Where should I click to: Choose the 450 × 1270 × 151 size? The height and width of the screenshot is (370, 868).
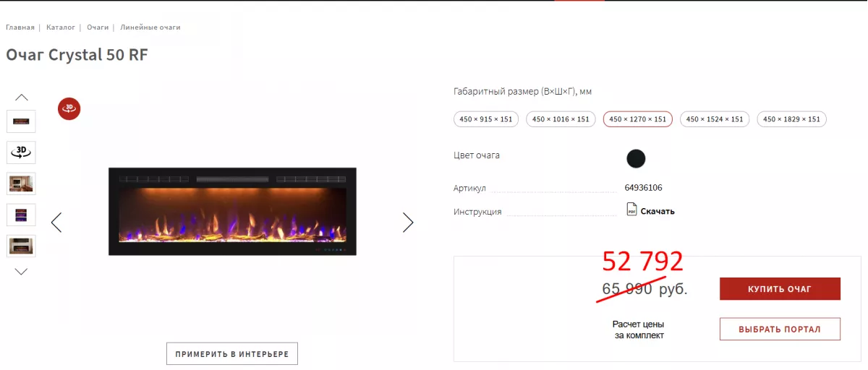[x=638, y=119]
